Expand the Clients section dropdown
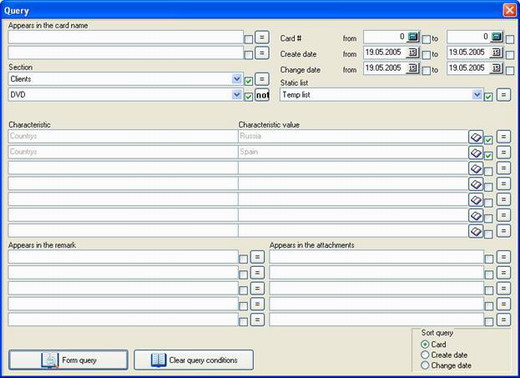520x378 pixels. tap(237, 79)
